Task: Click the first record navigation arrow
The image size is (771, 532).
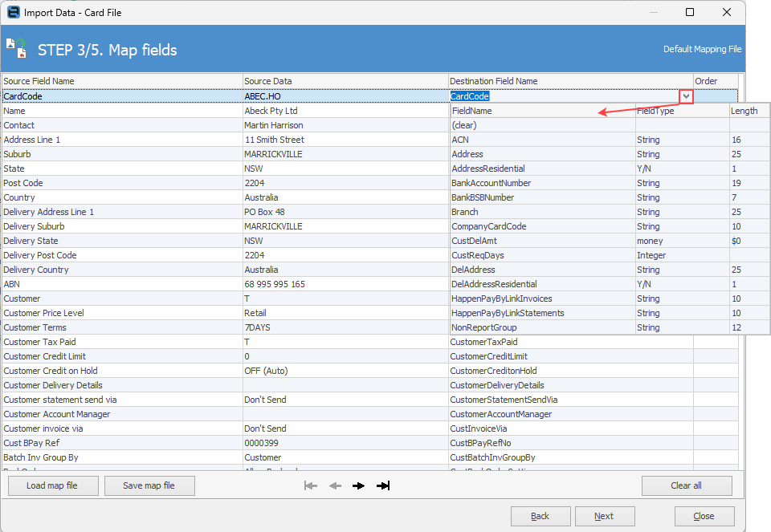Action: coord(311,485)
